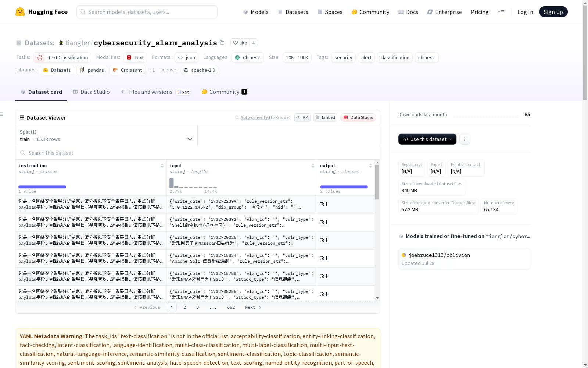
Task: Click the classification tag
Action: point(395,57)
